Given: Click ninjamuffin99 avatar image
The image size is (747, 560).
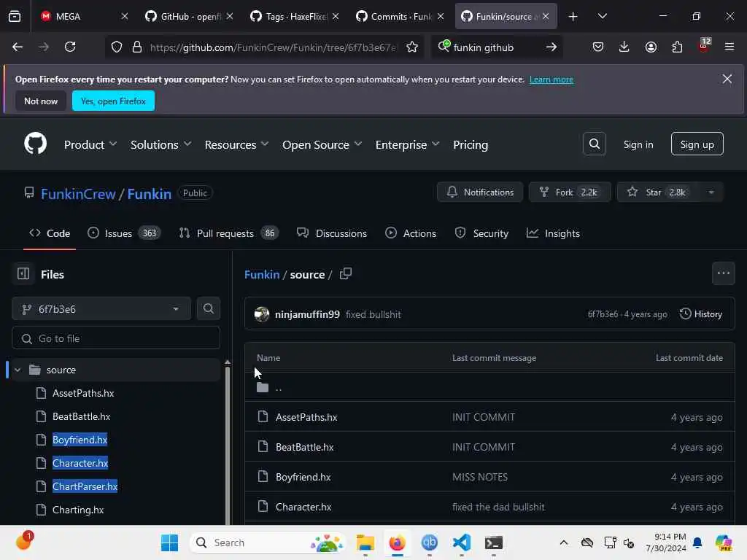Looking at the screenshot, I should tap(262, 314).
